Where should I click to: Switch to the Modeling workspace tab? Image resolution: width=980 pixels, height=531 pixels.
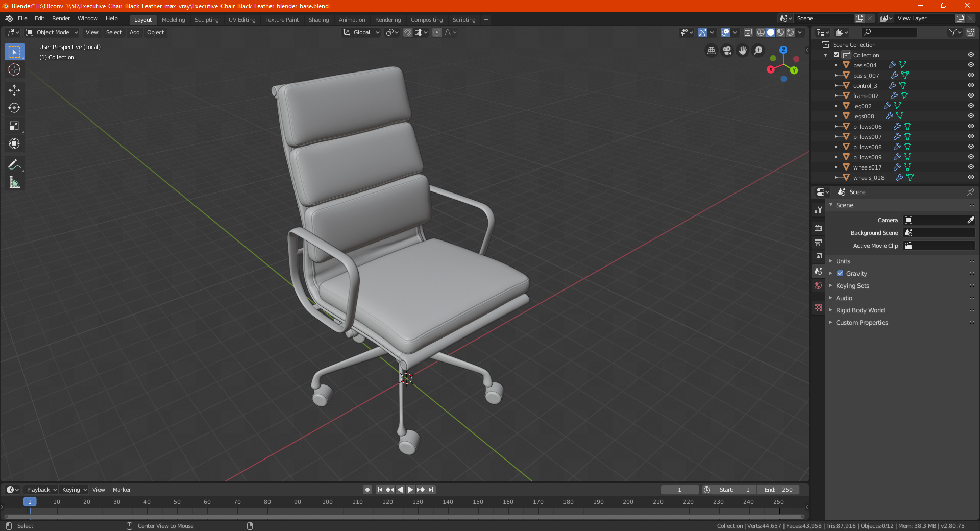coord(173,20)
